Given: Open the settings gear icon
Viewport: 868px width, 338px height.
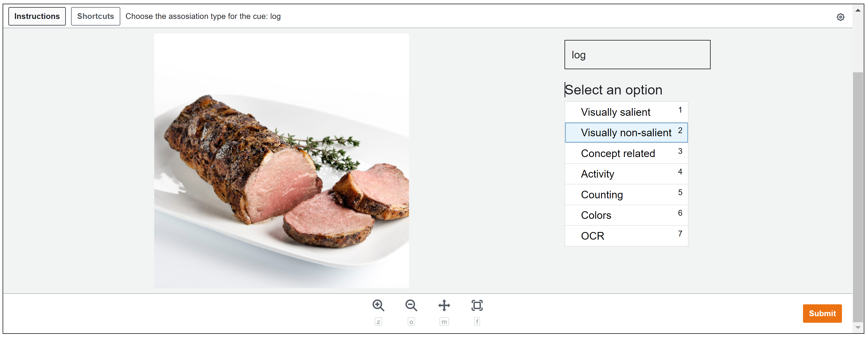Looking at the screenshot, I should point(840,17).
